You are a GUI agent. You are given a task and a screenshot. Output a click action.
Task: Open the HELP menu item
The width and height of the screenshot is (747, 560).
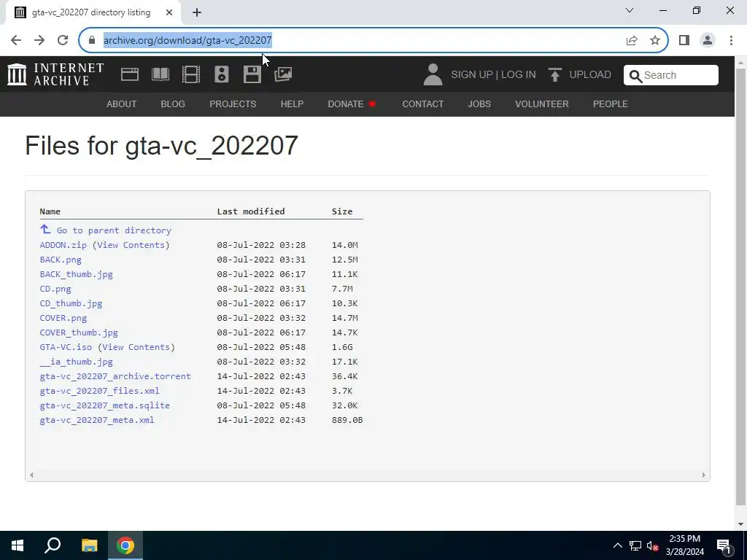click(292, 104)
